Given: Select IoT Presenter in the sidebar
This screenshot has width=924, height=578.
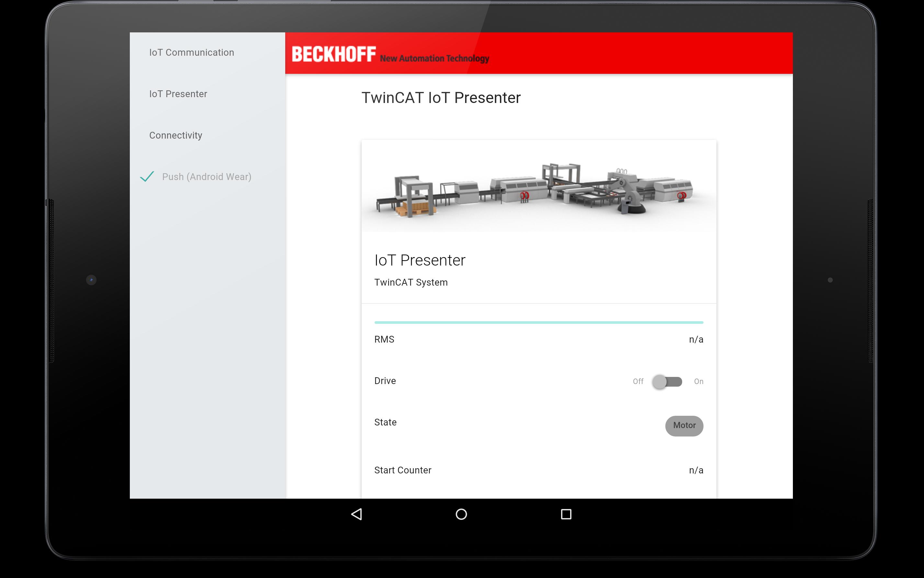Looking at the screenshot, I should (x=178, y=94).
